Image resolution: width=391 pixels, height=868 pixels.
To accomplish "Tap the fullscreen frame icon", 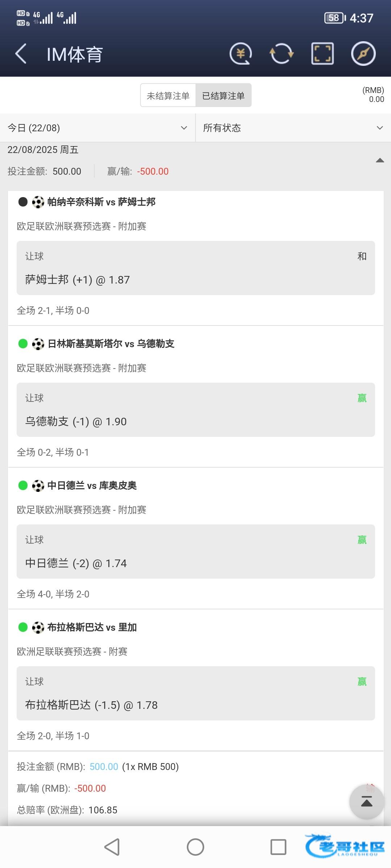I will 322,54.
